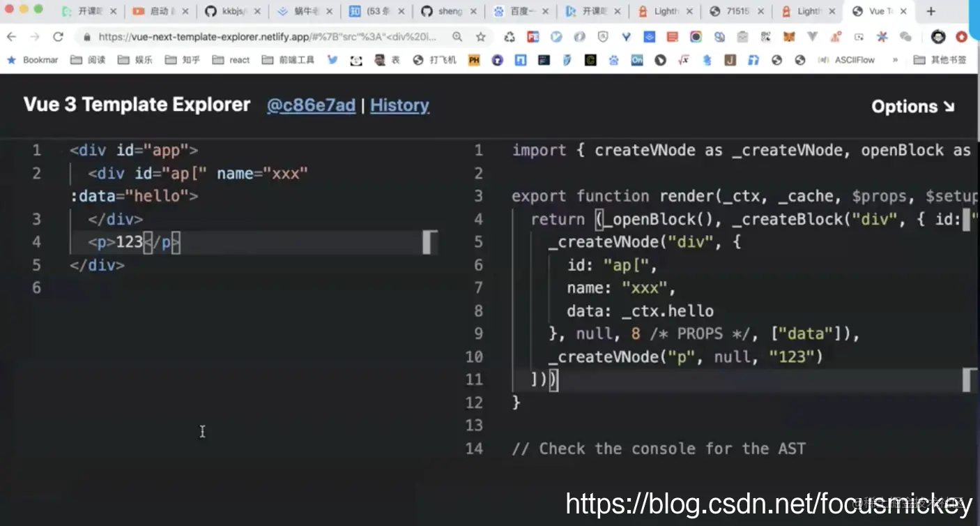This screenshot has width=980, height=526.
Task: Open the browser profile avatar
Action: point(939,37)
